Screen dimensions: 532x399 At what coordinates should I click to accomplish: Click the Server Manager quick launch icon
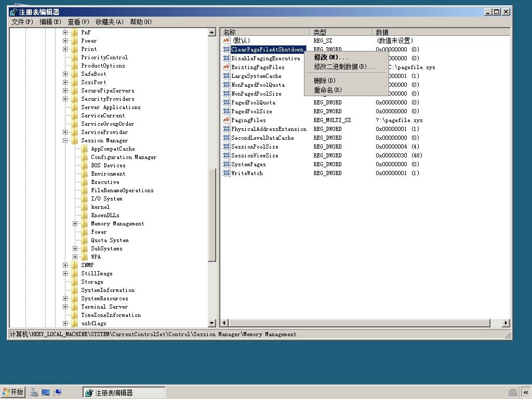34,393
